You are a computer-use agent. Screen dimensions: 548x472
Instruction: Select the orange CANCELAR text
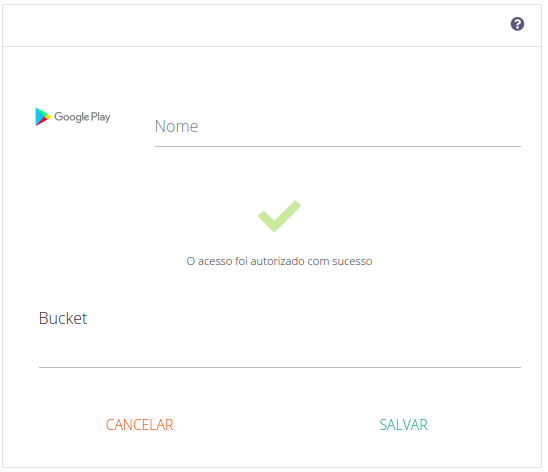(139, 425)
